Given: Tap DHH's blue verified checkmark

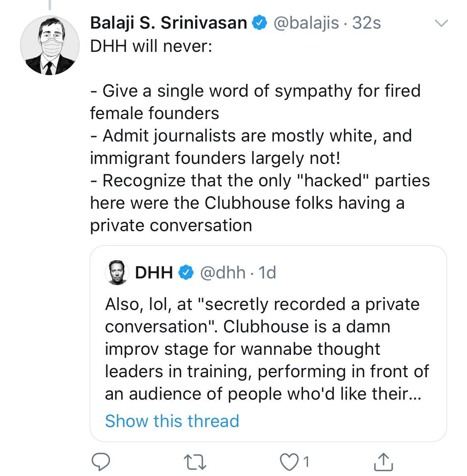Looking at the screenshot, I should [186, 272].
